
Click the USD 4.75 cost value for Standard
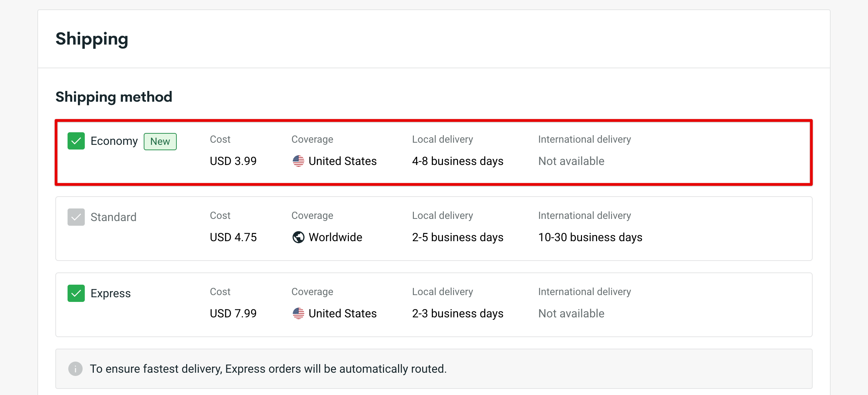pyautogui.click(x=233, y=237)
